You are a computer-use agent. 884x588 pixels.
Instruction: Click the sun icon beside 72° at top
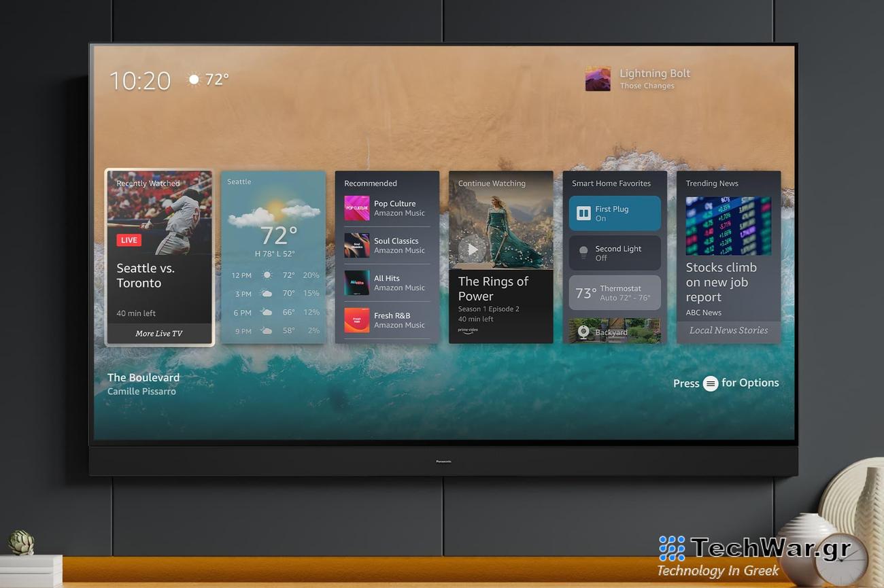(194, 80)
